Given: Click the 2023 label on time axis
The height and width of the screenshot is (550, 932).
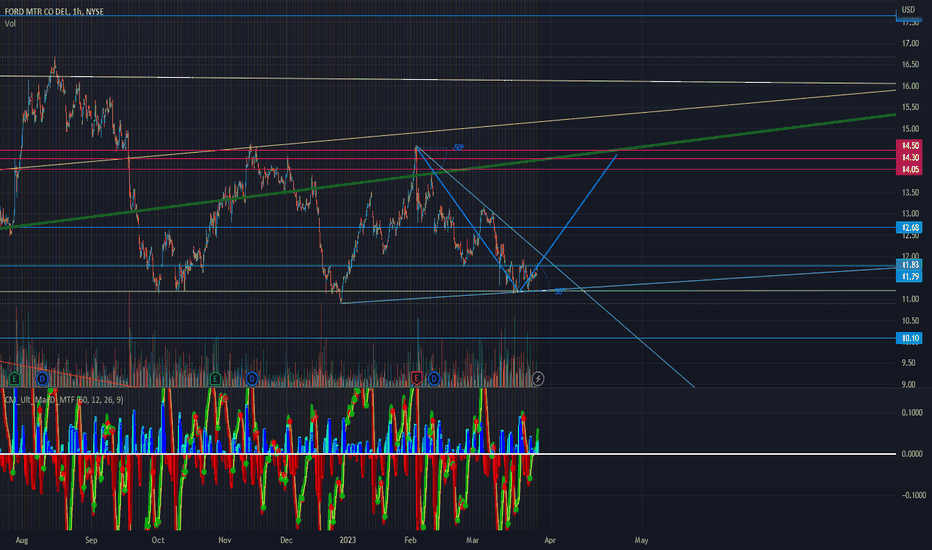Looking at the screenshot, I should coord(347,540).
